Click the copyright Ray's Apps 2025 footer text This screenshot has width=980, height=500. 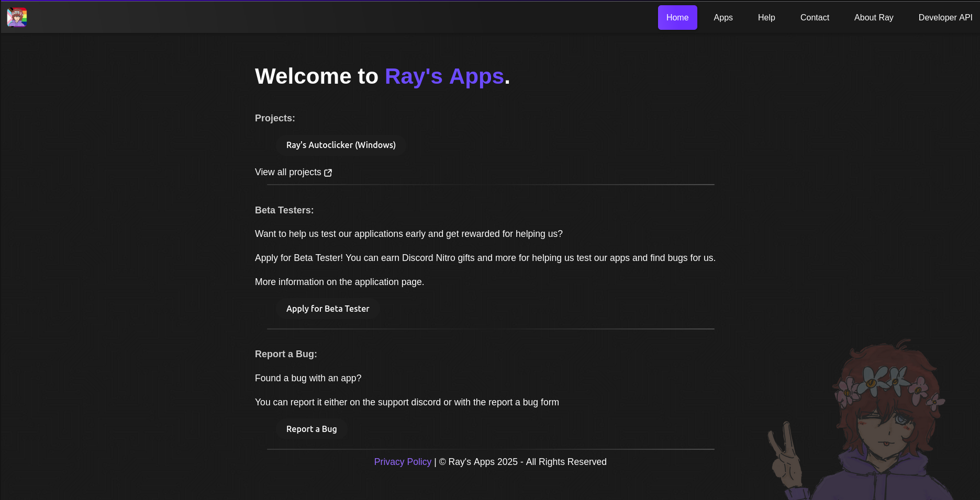[522, 462]
